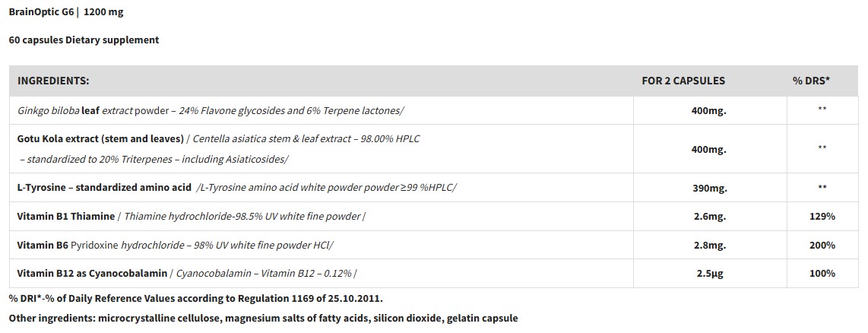
Task: Click the 400mg value for Ginkgo biloba
Action: [708, 111]
